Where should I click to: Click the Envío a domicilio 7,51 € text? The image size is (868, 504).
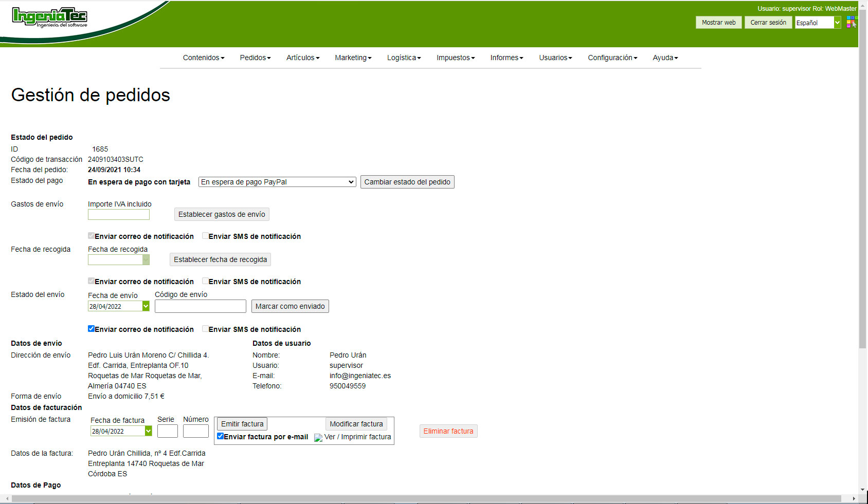[126, 396]
